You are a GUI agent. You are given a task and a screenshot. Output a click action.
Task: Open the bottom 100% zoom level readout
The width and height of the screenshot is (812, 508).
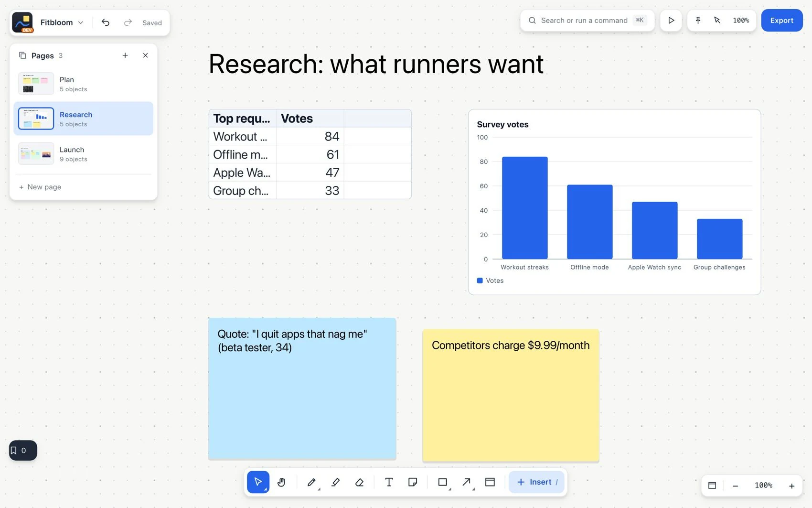point(763,486)
